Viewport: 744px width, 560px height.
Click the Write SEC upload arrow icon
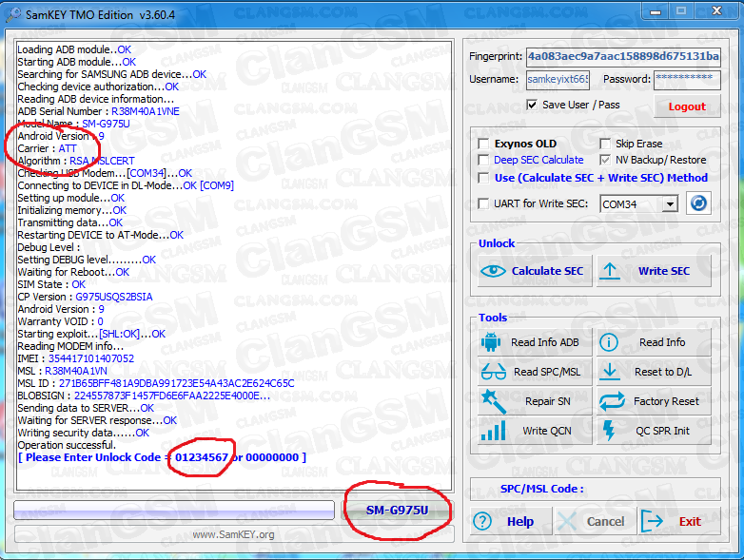[x=610, y=271]
